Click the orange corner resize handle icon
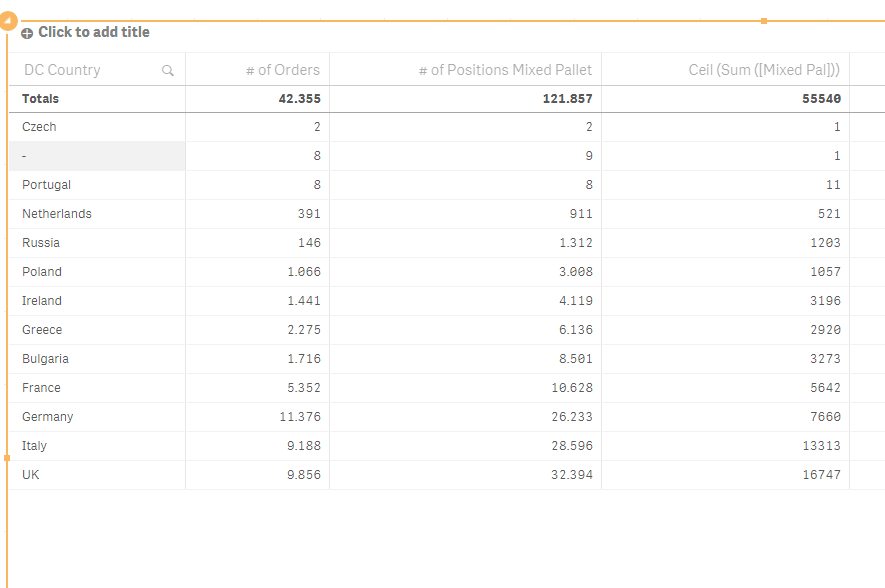The width and height of the screenshot is (885, 588). (x=8, y=20)
